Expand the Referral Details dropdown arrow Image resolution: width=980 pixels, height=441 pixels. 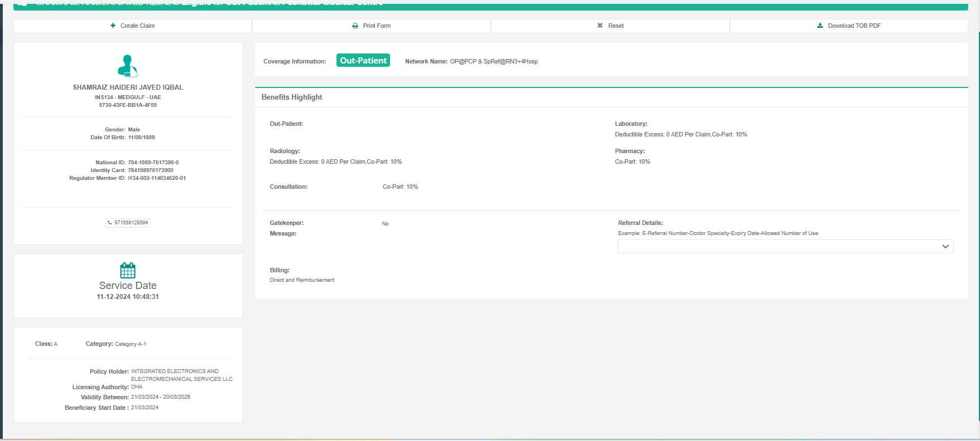(945, 247)
